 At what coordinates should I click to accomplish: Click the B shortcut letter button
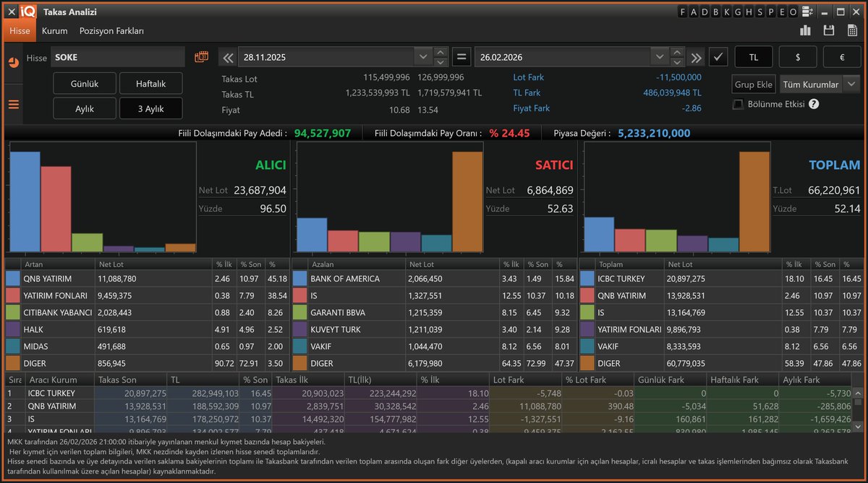716,12
